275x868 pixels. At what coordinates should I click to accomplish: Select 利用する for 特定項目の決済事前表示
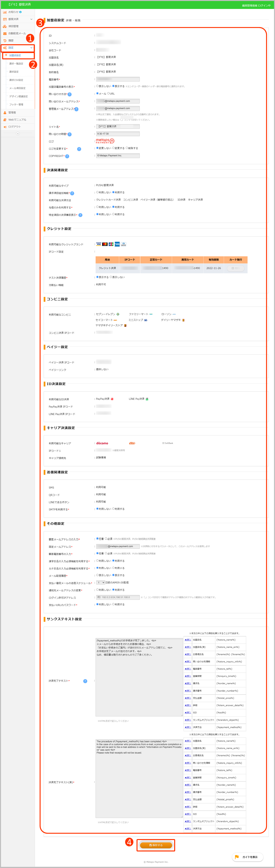click(113, 214)
